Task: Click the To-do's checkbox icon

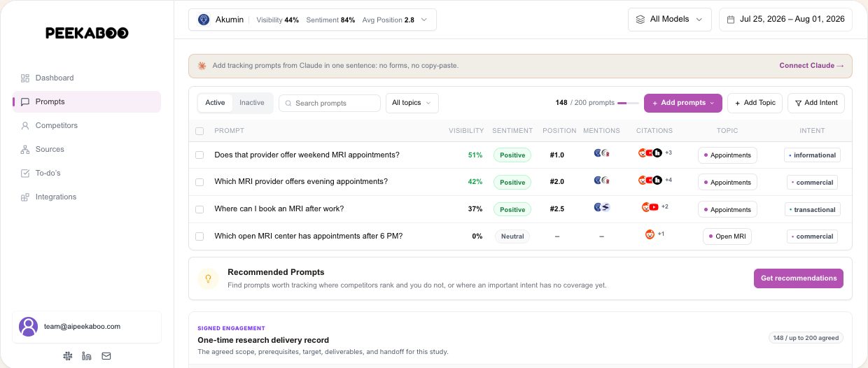Action: (25, 173)
